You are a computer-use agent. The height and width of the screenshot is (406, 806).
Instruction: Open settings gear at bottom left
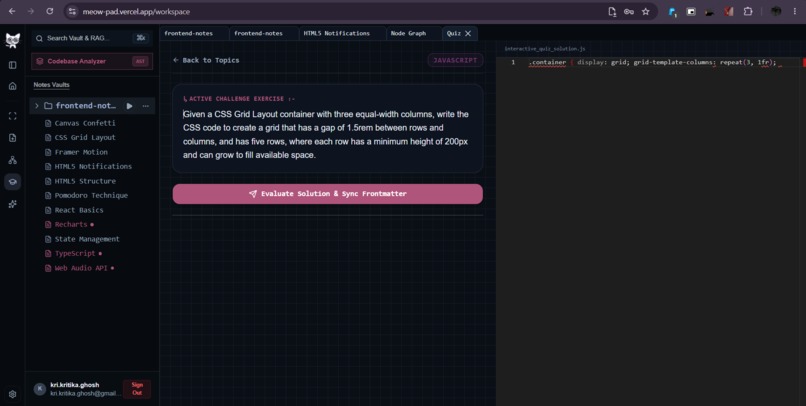click(13, 394)
